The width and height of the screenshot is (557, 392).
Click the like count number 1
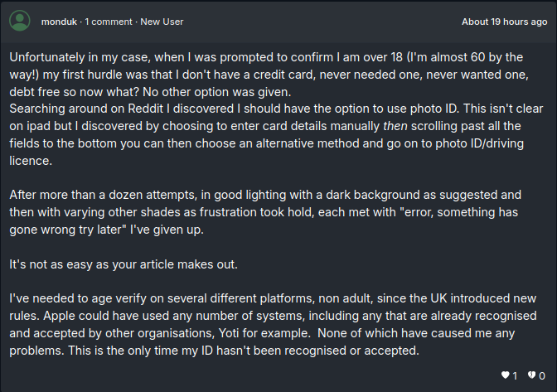click(x=515, y=375)
